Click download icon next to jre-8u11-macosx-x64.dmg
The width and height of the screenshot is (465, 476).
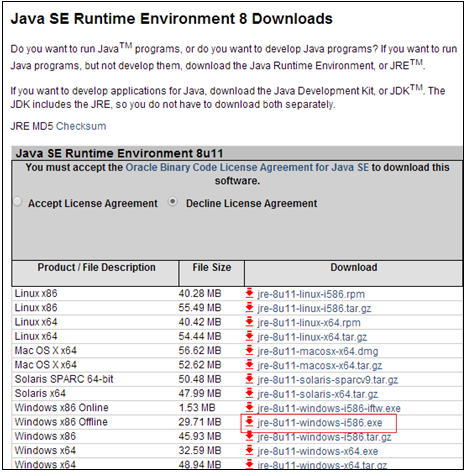click(x=249, y=351)
